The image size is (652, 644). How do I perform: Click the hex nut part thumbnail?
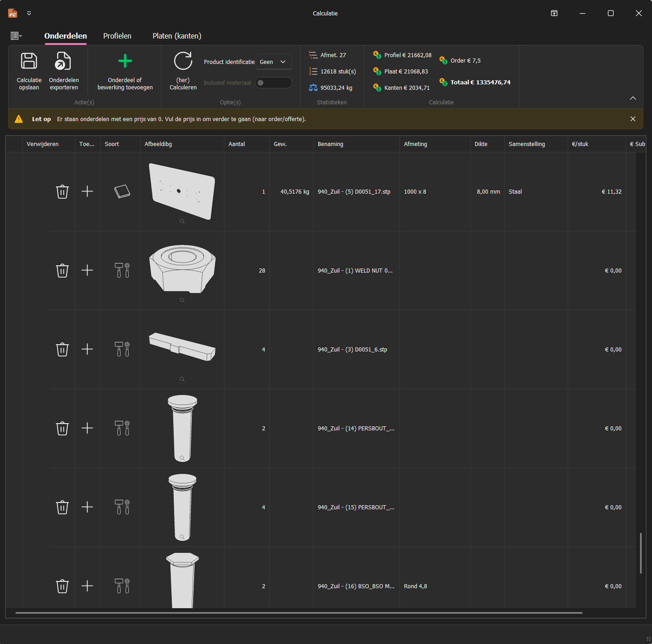coord(182,268)
